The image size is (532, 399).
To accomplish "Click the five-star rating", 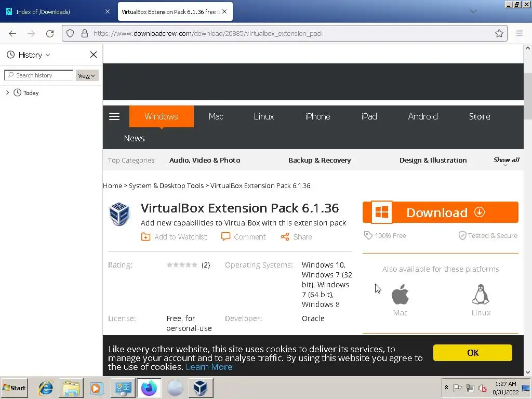I will 182,264.
